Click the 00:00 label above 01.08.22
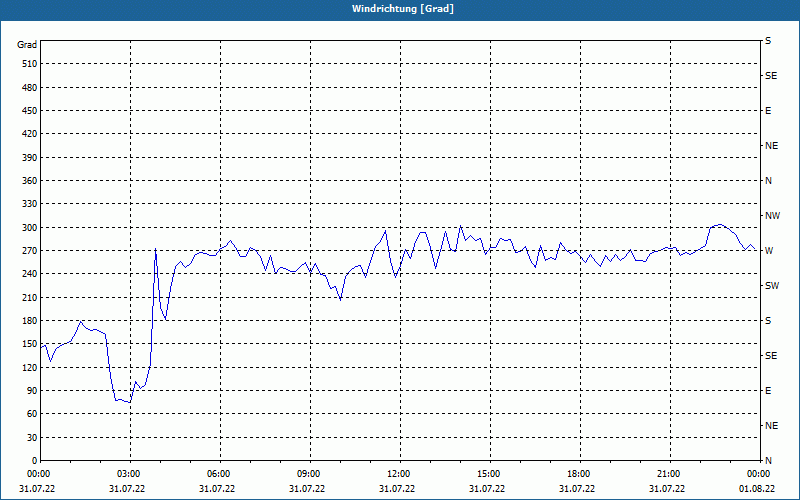Viewport: 800px width, 500px height. tap(759, 474)
